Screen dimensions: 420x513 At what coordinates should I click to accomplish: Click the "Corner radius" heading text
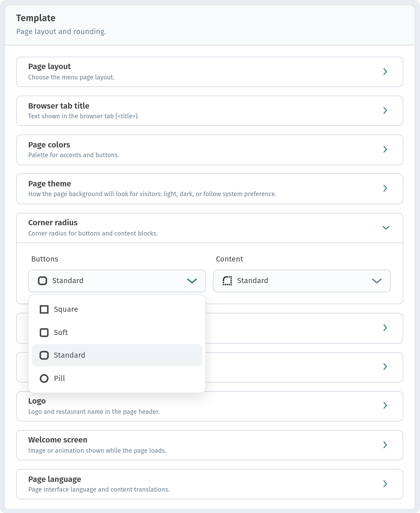[x=53, y=223]
